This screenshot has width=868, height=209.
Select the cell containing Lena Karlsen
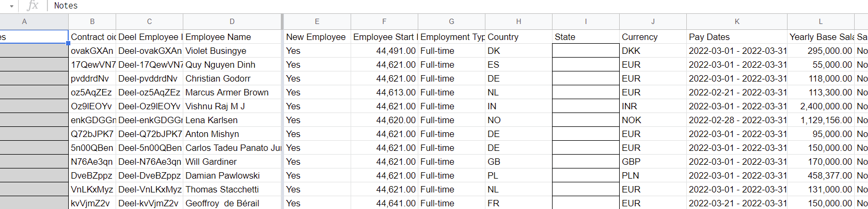232,120
